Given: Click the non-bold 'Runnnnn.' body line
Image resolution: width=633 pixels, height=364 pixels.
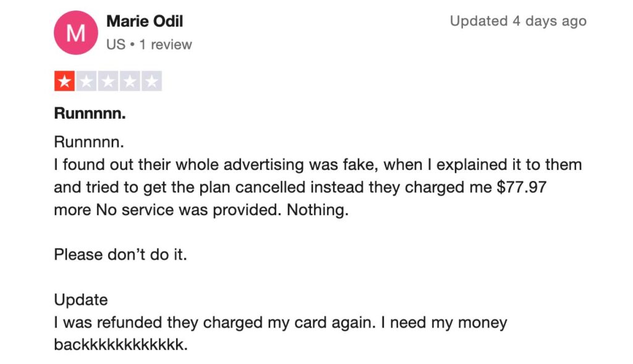Looking at the screenshot, I should point(89,142).
